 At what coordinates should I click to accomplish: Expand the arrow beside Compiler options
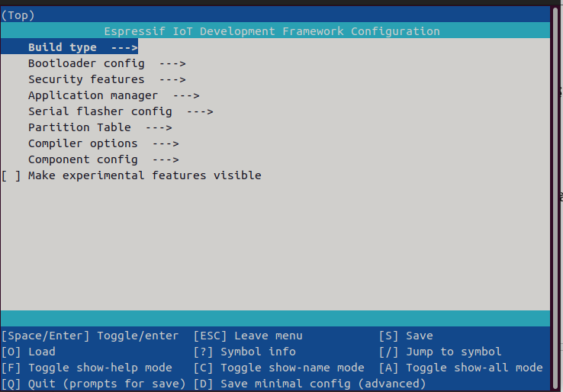(x=166, y=143)
